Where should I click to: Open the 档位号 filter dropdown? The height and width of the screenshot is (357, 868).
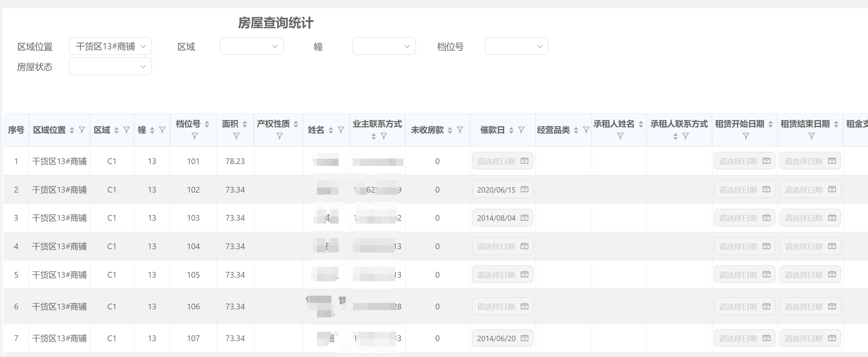click(x=516, y=46)
